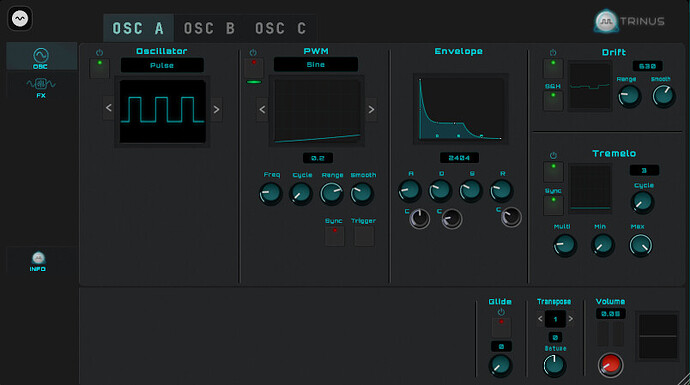
Task: Click the Transpose value box 1
Action: tap(555, 319)
